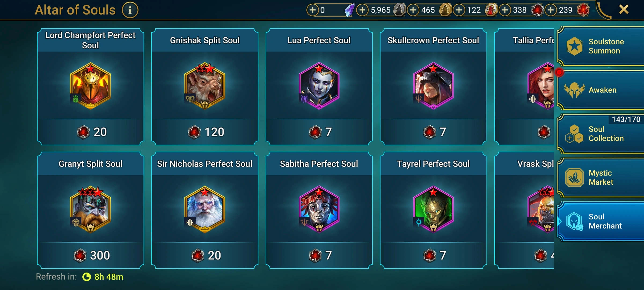Image resolution: width=644 pixels, height=290 pixels.
Task: Open the Soulstone Summon tab
Action: pyautogui.click(x=601, y=46)
